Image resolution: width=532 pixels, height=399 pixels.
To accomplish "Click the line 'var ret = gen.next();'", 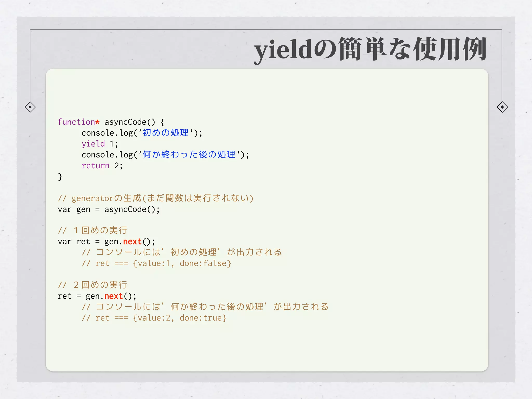I will pos(107,242).
